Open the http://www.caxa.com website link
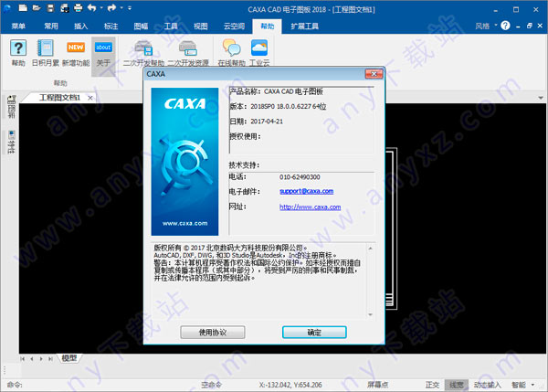 pyautogui.click(x=310, y=207)
